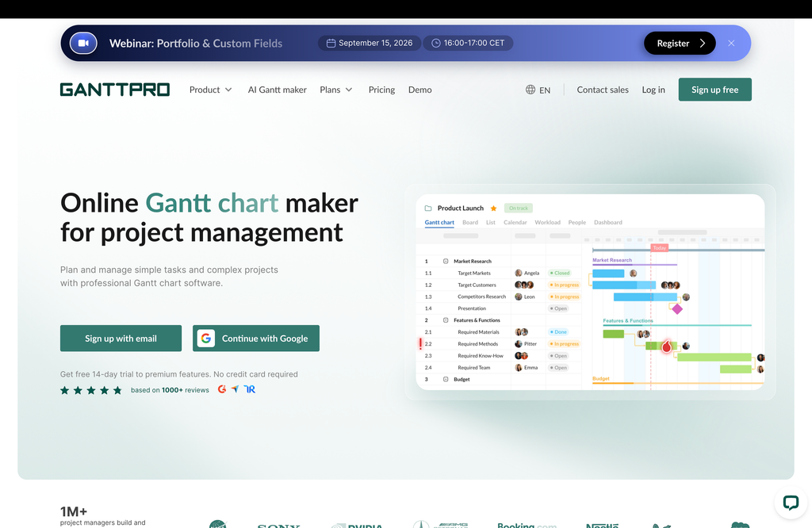Screen dimensions: 812x528
Task: Click the Required Methods task row
Action: tap(500, 344)
